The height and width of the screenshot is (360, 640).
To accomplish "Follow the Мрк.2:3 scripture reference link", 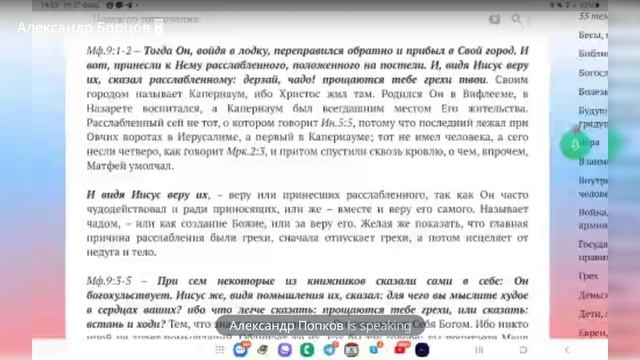I will (x=246, y=151).
